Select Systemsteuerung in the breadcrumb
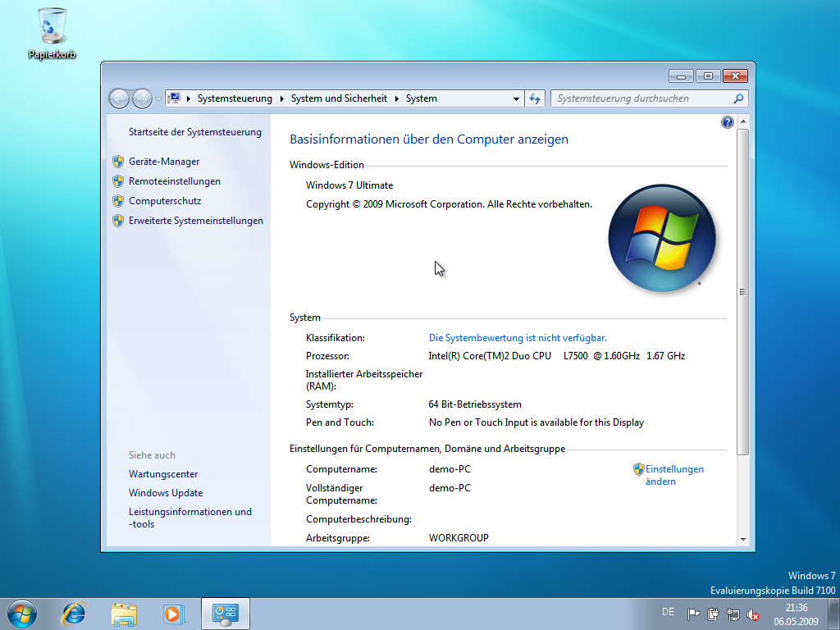 coord(235,98)
